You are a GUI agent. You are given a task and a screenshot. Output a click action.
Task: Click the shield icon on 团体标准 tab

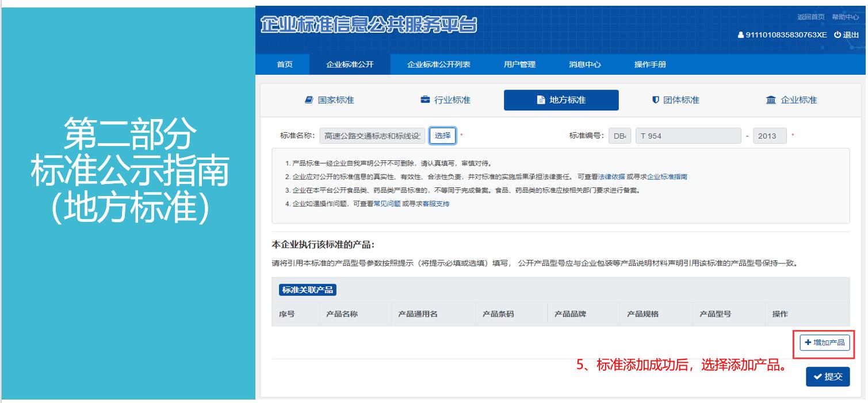655,100
